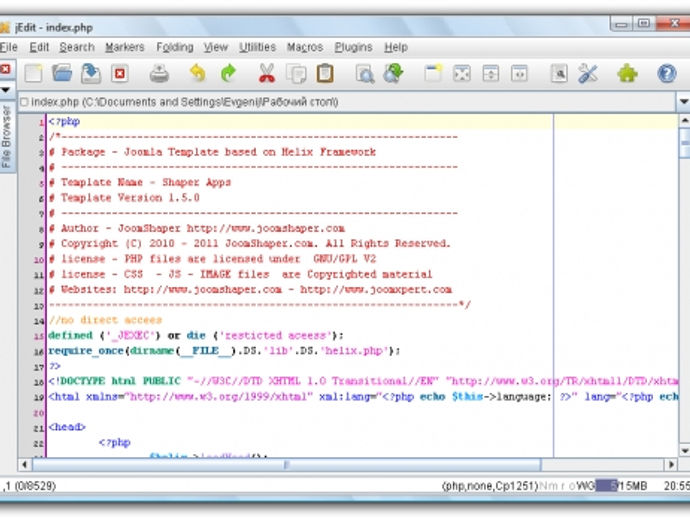This screenshot has width=690, height=518.
Task: Open Buffer Options icon
Action: [559, 73]
